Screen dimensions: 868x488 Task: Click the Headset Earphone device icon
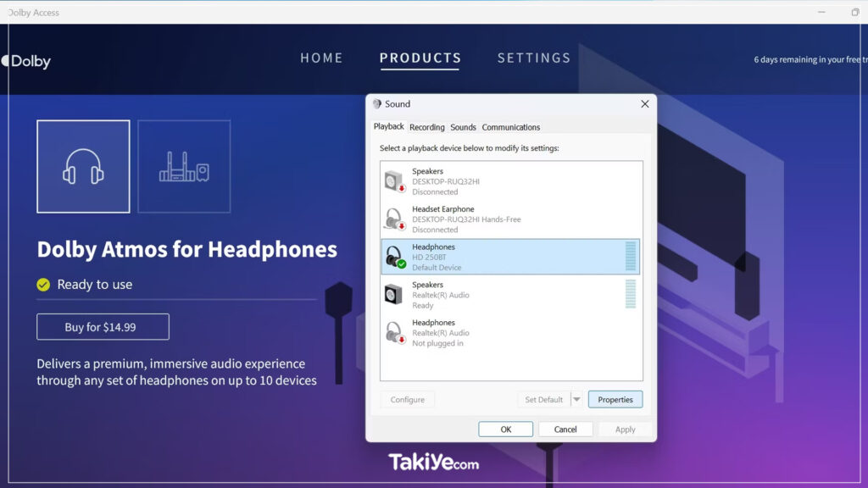pyautogui.click(x=395, y=219)
